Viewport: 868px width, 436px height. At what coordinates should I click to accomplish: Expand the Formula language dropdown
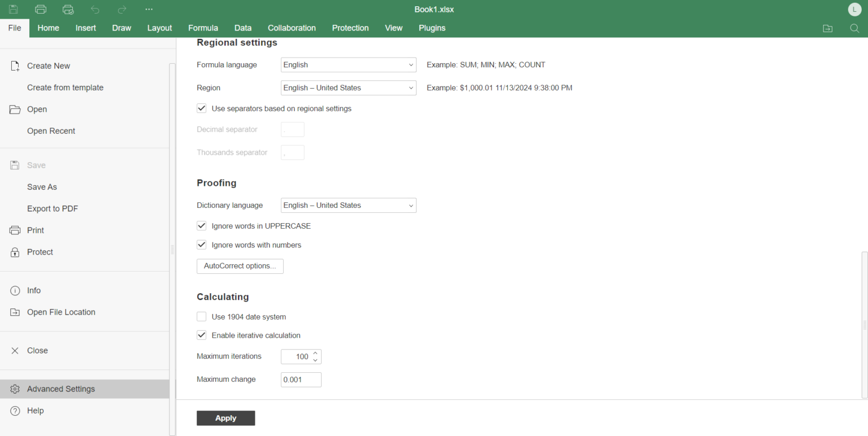tap(348, 65)
